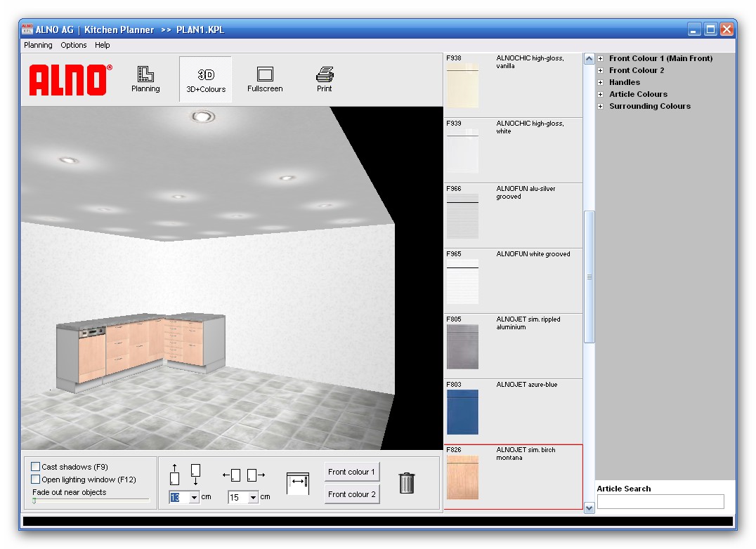This screenshot has height=549, width=756.
Task: Click the red ALNO logo
Action: [70, 79]
